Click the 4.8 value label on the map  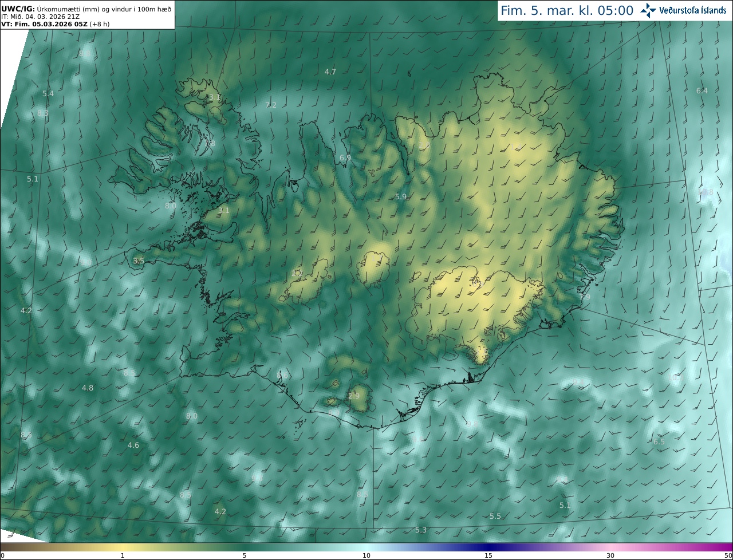88,388
